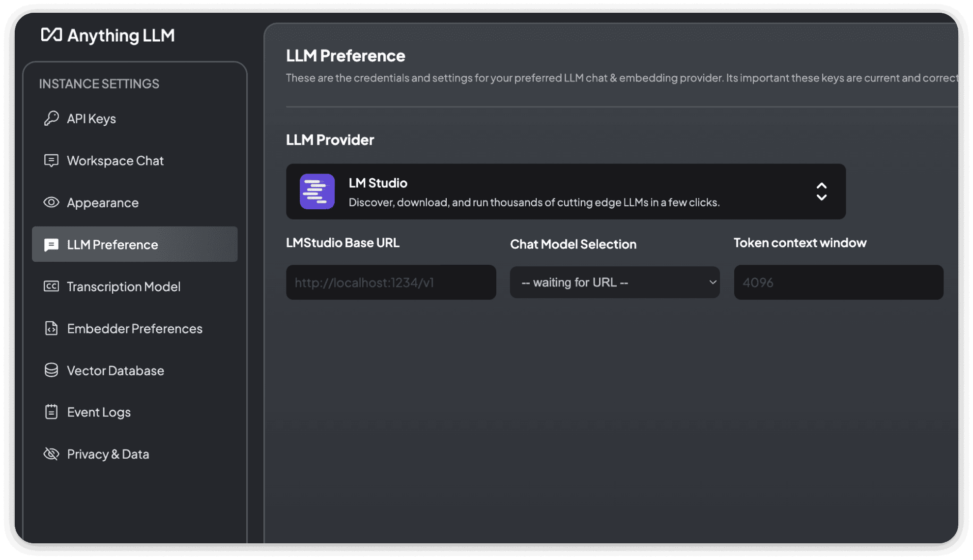Viewport: 973px width, 560px height.
Task: Click the Workspace Chat message icon
Action: 51,161
